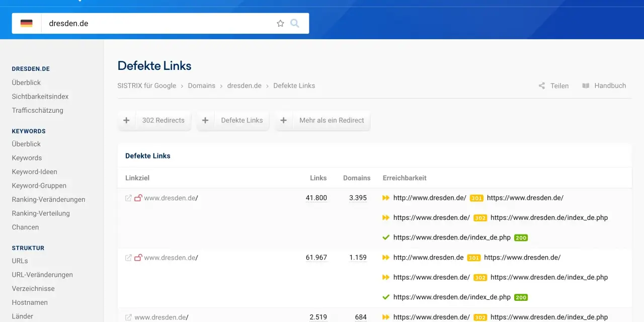Click red unlocked padlock in 41.800 row
The width and height of the screenshot is (644, 322).
coord(138,198)
